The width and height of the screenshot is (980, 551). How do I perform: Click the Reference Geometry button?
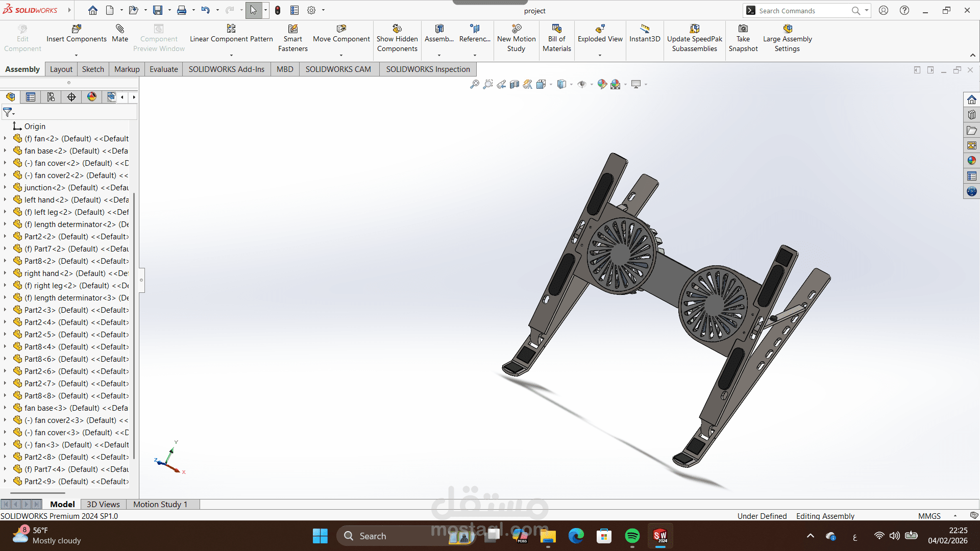[475, 33]
